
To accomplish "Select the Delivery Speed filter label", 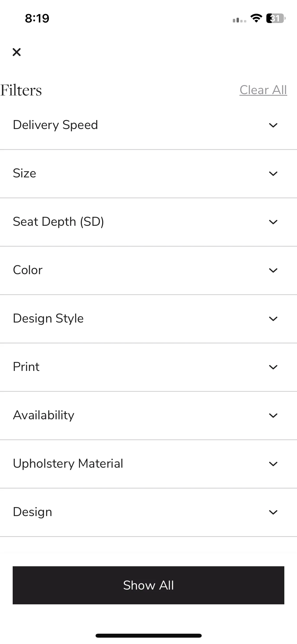I will pos(55,125).
